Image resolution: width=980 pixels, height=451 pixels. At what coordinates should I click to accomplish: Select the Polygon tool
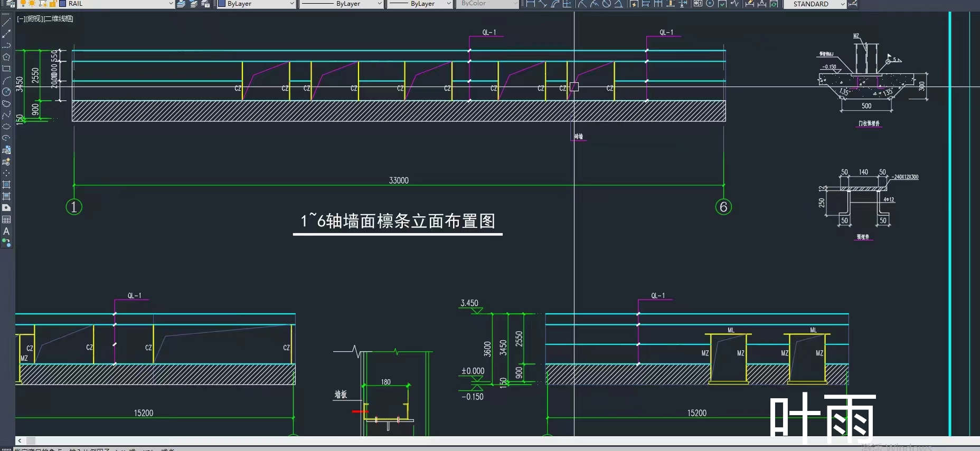pos(6,57)
